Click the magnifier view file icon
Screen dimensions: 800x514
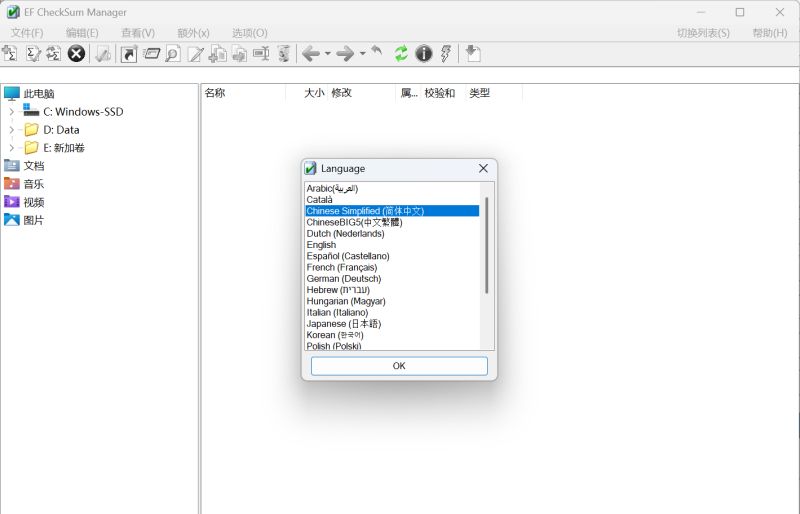coord(173,54)
